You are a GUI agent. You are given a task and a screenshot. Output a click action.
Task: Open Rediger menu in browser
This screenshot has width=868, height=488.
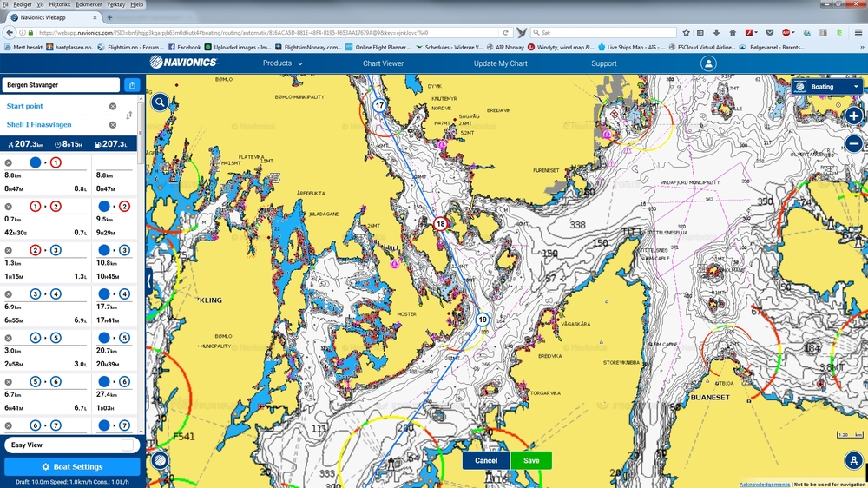(x=23, y=4)
